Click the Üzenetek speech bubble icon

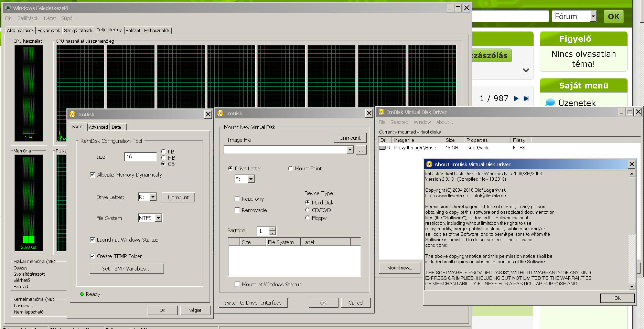(550, 103)
